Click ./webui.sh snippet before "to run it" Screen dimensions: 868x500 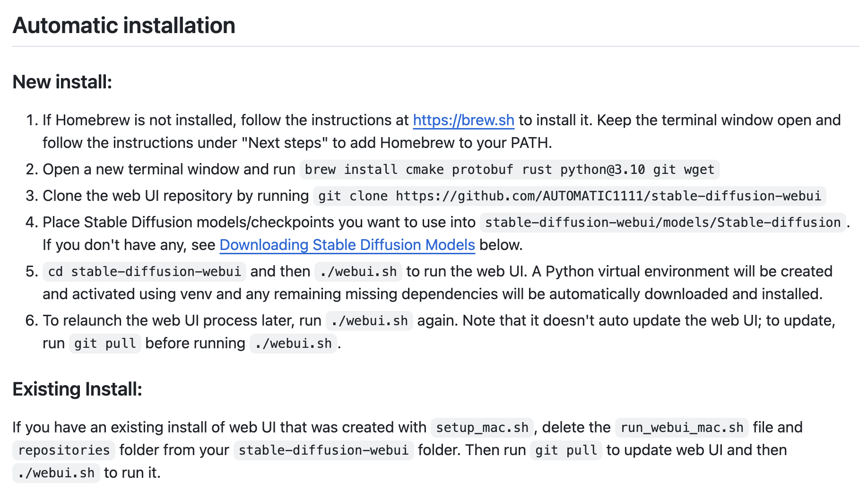coord(56,473)
